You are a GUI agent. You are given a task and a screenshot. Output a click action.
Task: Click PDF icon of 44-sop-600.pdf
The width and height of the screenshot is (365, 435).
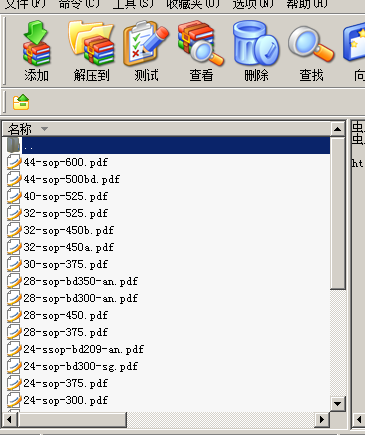coord(14,162)
